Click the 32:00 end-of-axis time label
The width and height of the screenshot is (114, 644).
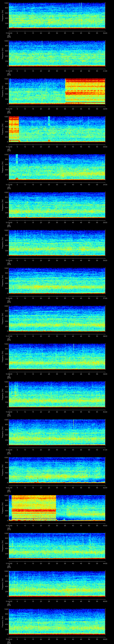pos(105,109)
